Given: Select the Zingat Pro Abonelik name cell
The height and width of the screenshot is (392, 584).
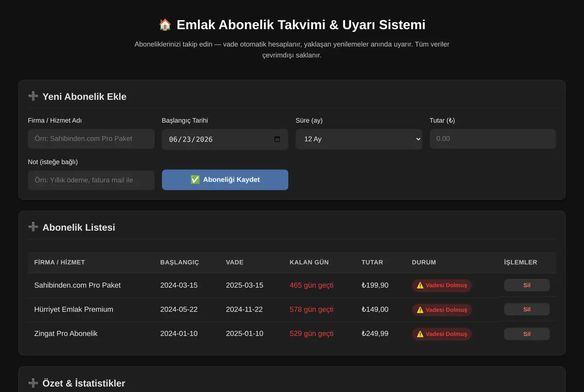Looking at the screenshot, I should pyautogui.click(x=66, y=334).
